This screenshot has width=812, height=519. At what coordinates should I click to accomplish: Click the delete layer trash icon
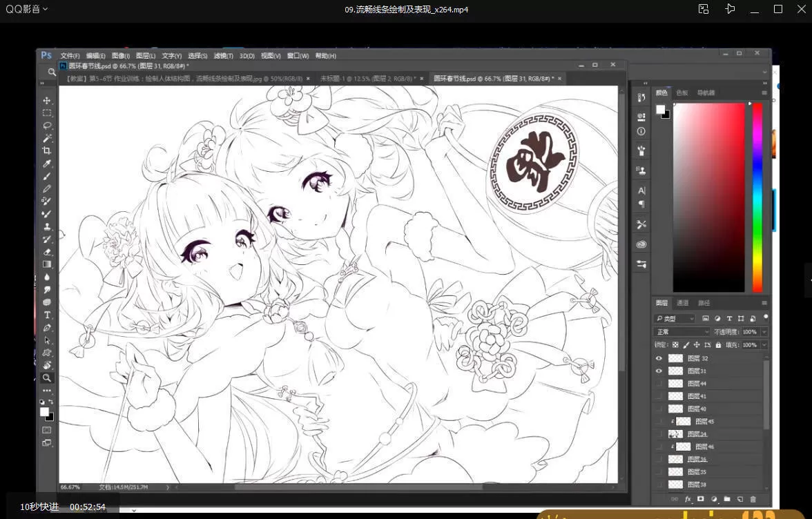753,499
